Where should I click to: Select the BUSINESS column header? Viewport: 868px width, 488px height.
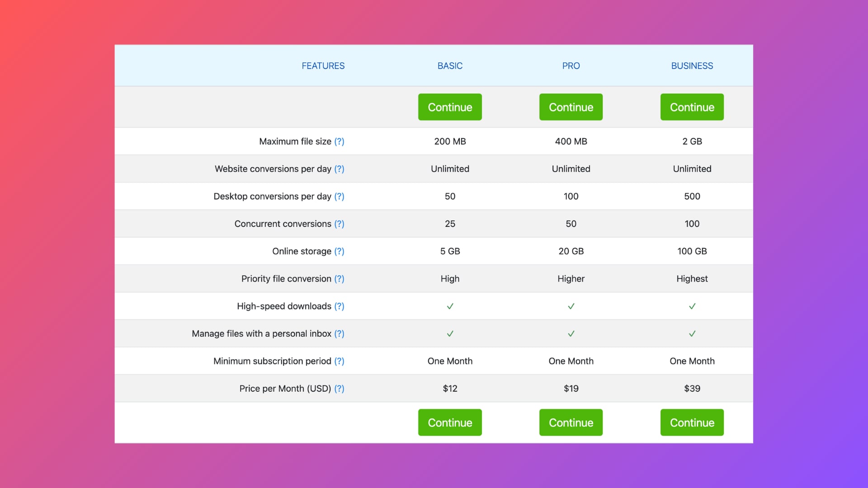click(692, 66)
